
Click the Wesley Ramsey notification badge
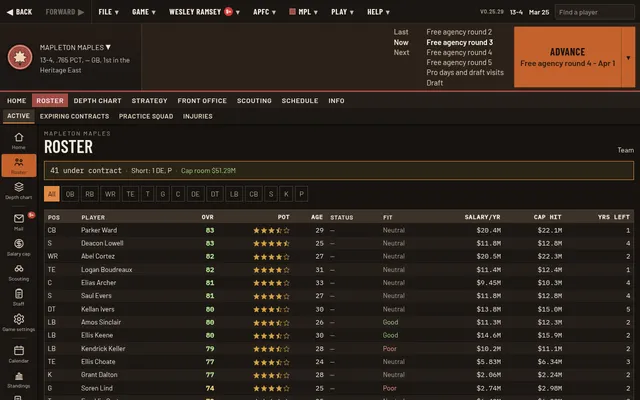click(x=229, y=12)
